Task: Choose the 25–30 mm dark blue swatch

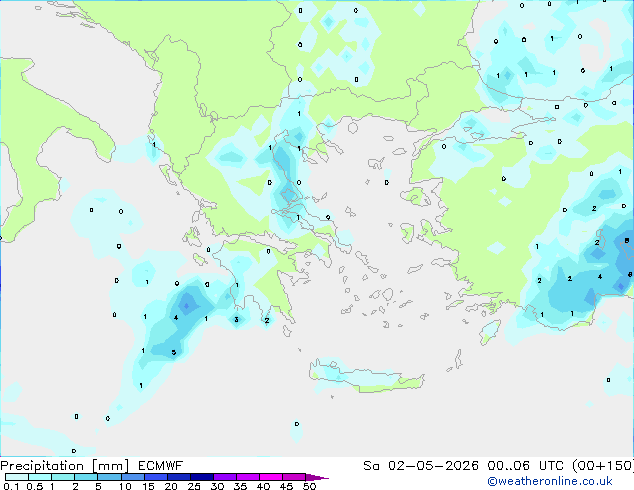Action: point(201,477)
